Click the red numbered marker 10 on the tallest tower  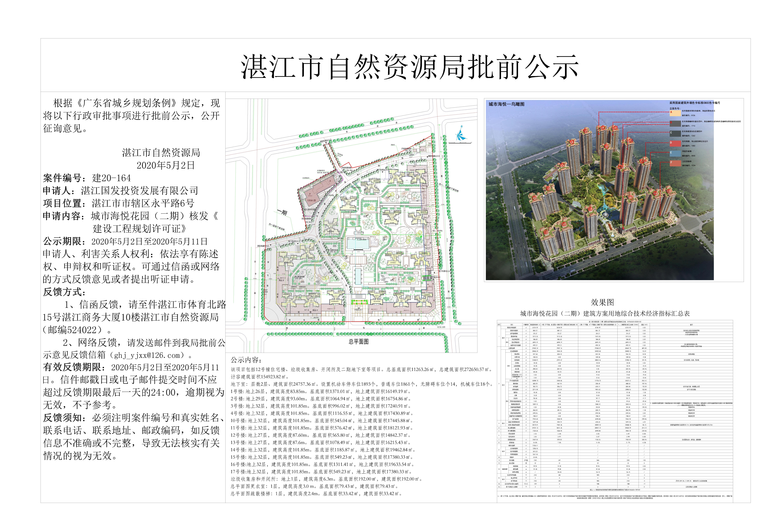pos(572,142)
